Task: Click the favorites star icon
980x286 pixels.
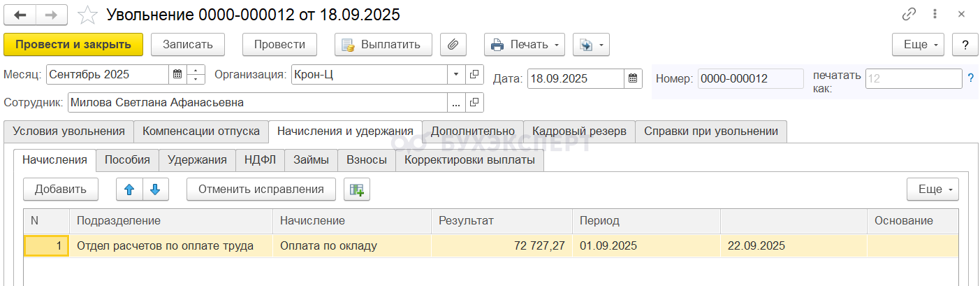Action: tap(87, 15)
